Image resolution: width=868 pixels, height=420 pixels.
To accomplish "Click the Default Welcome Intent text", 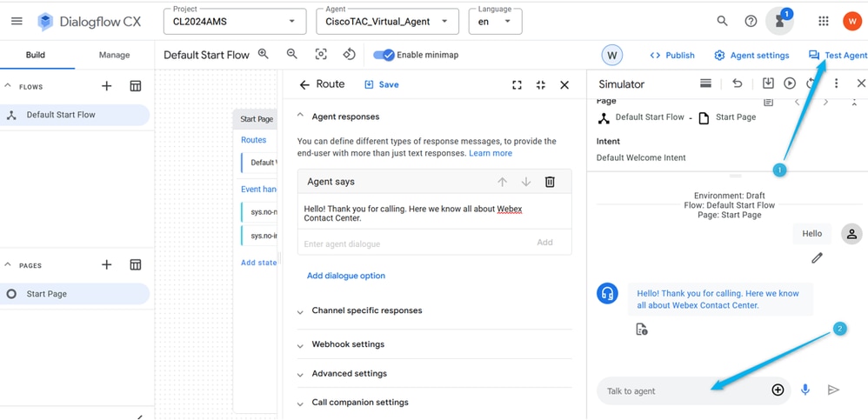I will tap(641, 157).
